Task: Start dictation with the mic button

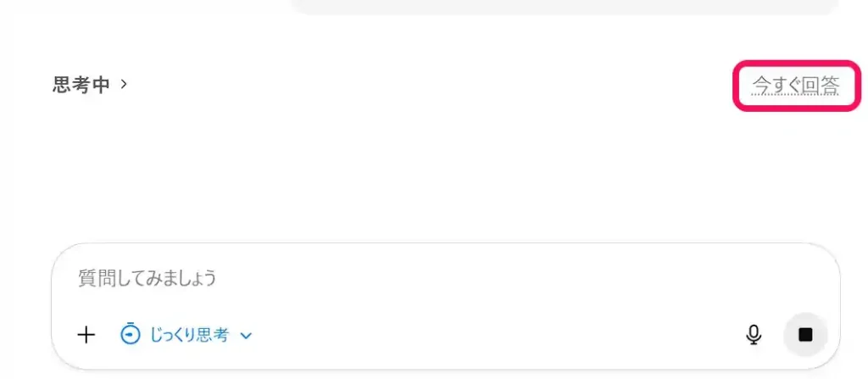Action: (754, 334)
